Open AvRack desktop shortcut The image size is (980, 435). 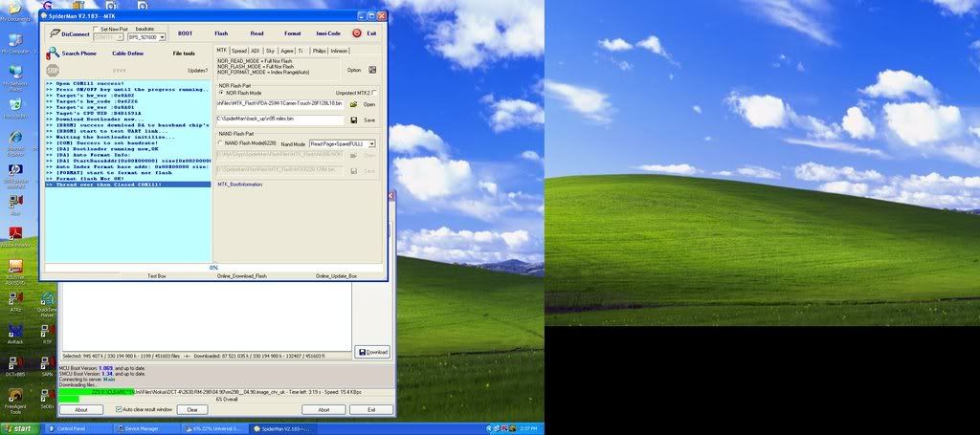tap(15, 334)
